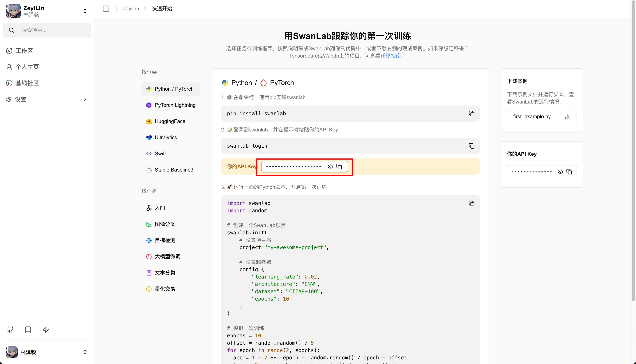This screenshot has height=364, width=636.
Task: Download the first_example.py file
Action: click(x=567, y=117)
